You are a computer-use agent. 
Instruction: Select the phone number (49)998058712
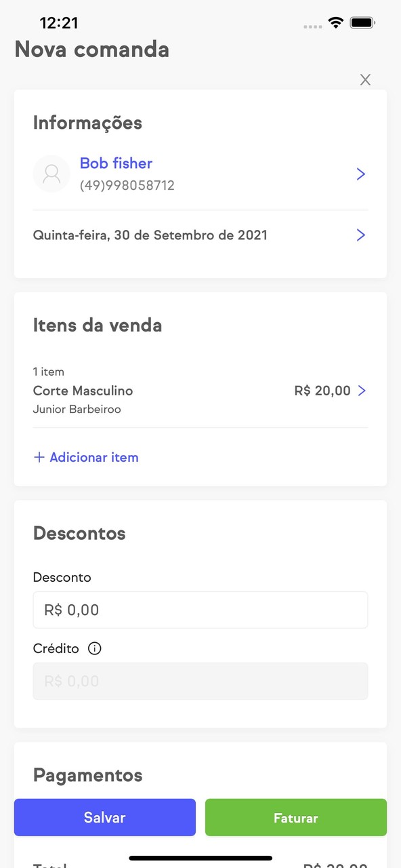[x=127, y=185]
